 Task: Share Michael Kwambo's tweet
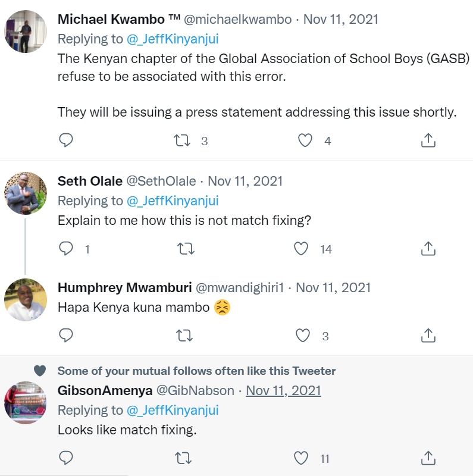[x=428, y=140]
